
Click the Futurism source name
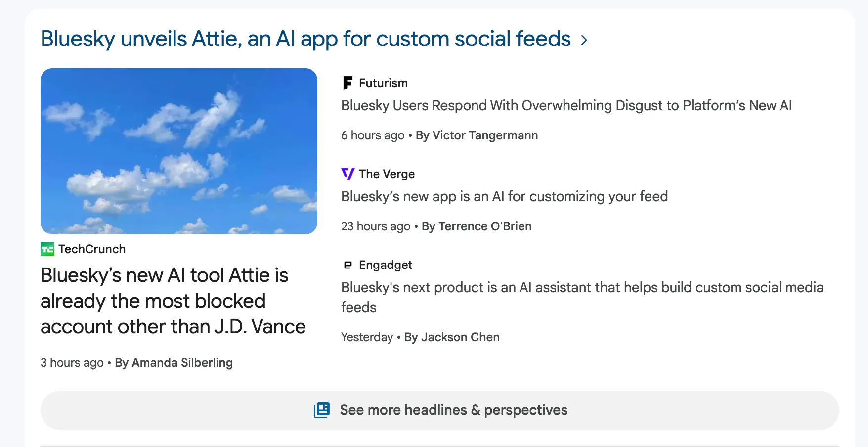(x=383, y=83)
